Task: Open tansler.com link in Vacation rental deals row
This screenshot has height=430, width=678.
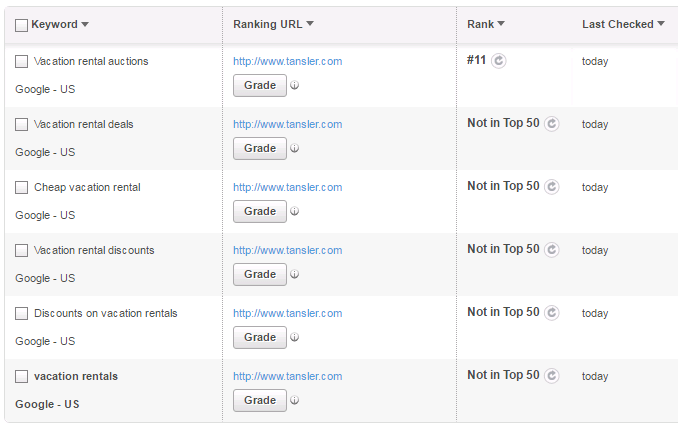Action: pos(288,125)
